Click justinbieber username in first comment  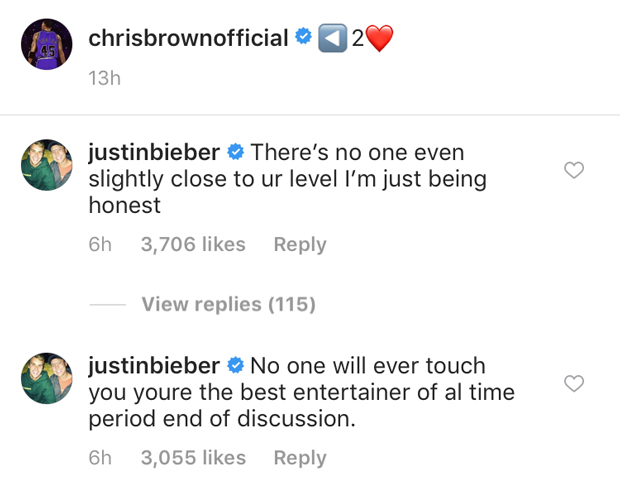[154, 153]
